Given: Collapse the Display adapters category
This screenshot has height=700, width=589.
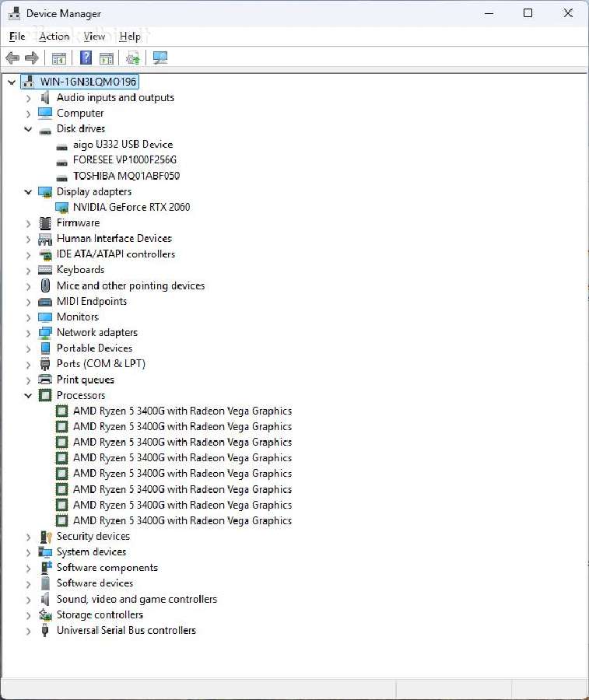Looking at the screenshot, I should (28, 192).
